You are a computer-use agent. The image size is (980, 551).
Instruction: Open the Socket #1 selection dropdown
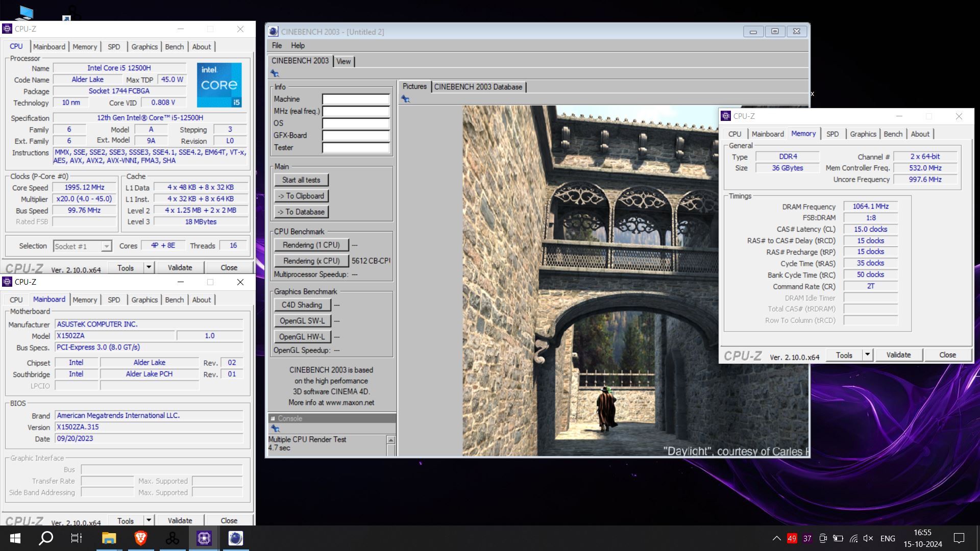pos(82,246)
